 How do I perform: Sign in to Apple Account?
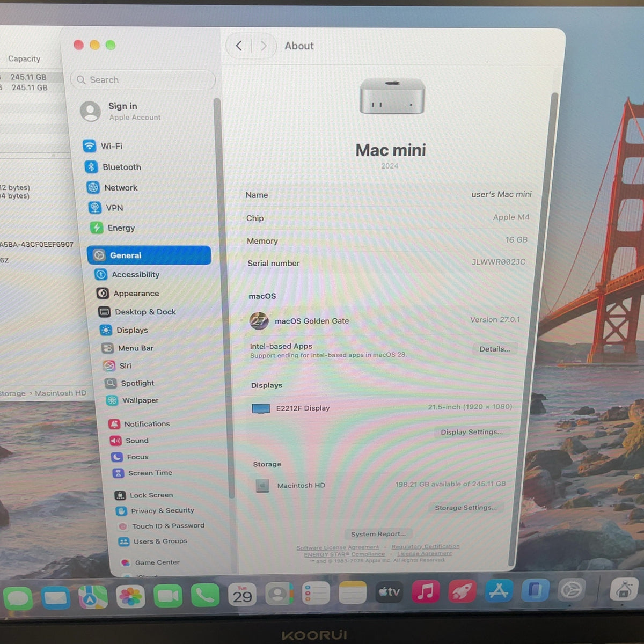121,111
